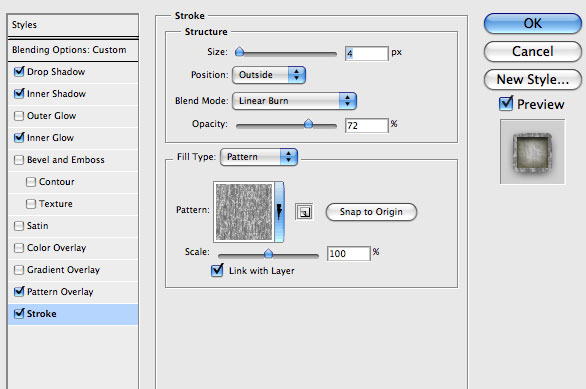Open the Position dropdown showing Outside
Viewport: 586px width, 389px height.
[269, 75]
